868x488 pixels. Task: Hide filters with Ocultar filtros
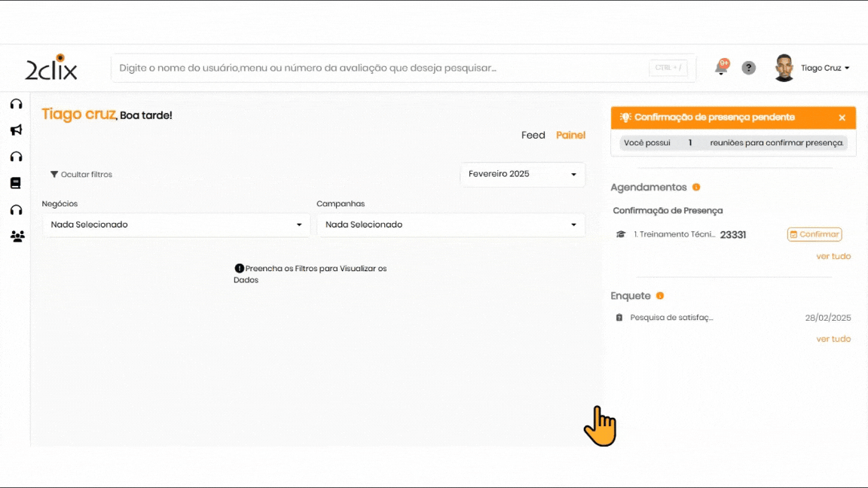click(81, 175)
